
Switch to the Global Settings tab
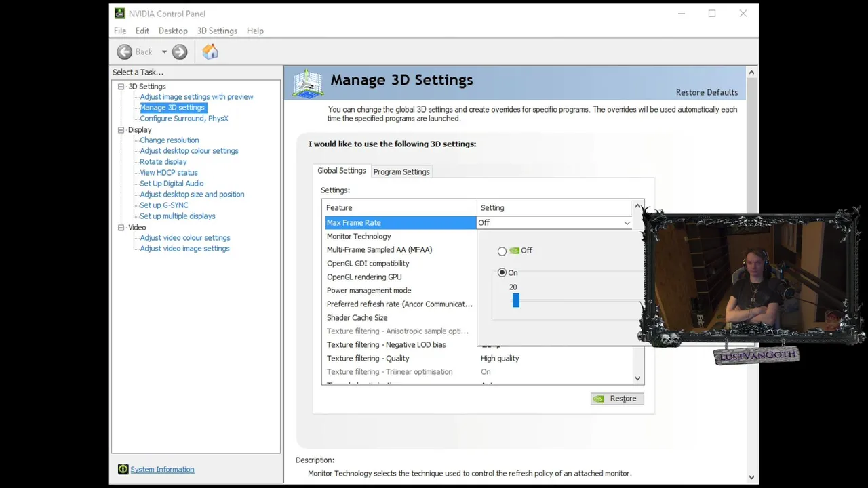click(x=342, y=171)
